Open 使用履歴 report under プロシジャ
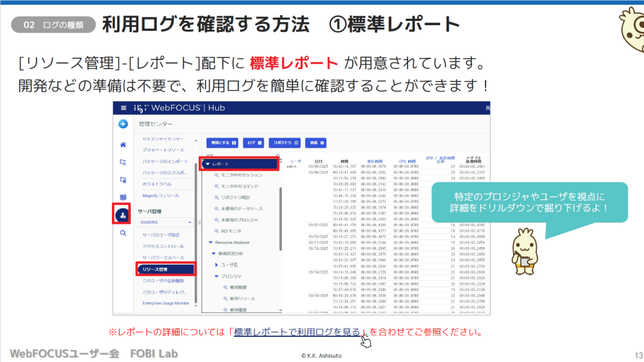 click(x=238, y=310)
